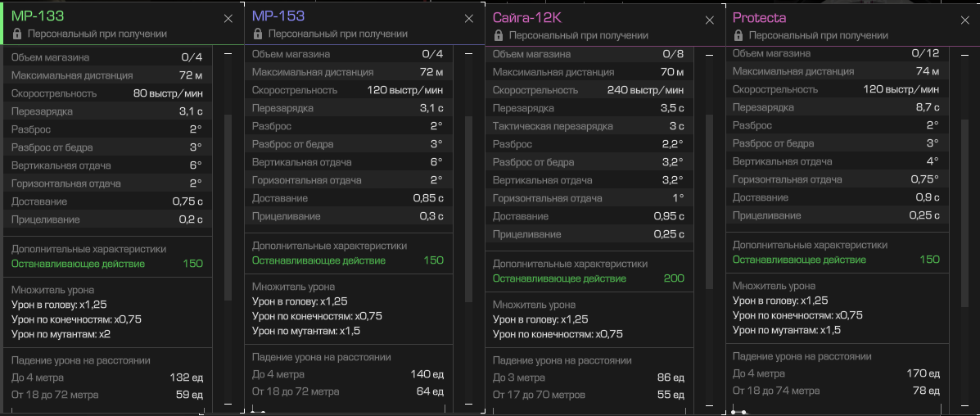Click MP-133 'До 4 метра' 132 ед row

(107, 378)
